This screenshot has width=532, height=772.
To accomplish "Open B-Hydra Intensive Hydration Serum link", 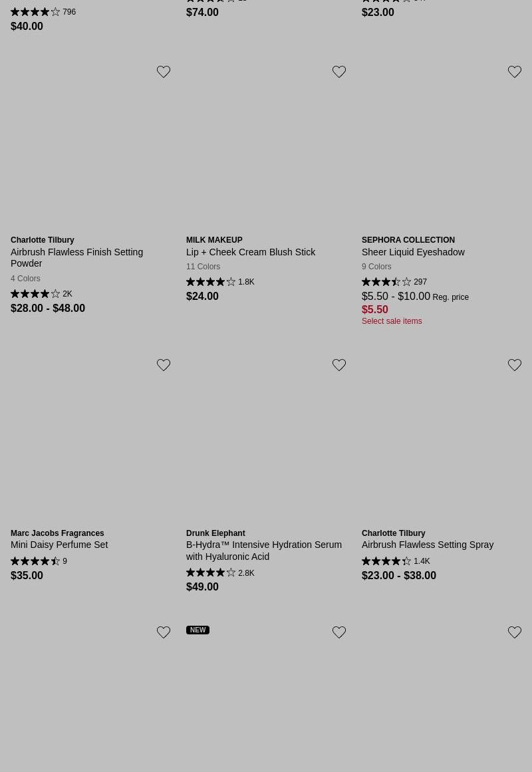I will pos(263,551).
